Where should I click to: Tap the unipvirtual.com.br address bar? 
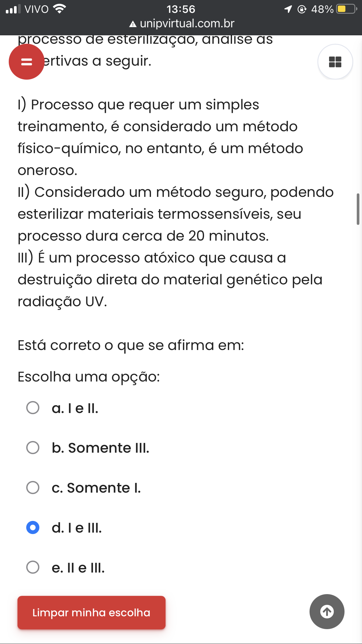[x=182, y=24]
